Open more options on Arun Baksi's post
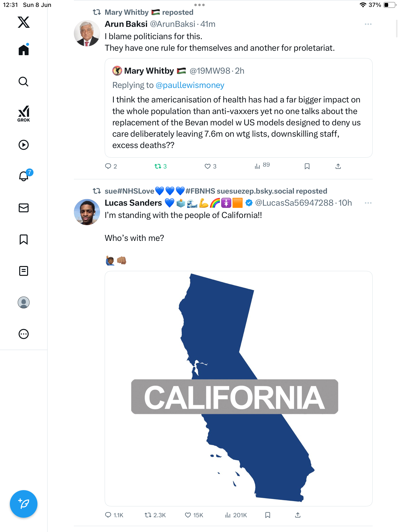 click(368, 24)
